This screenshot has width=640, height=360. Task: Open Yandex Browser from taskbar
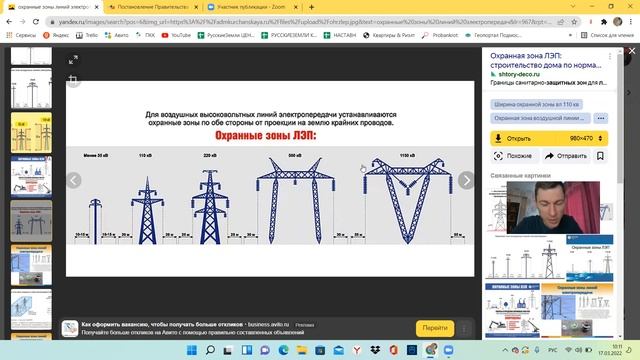click(x=357, y=350)
